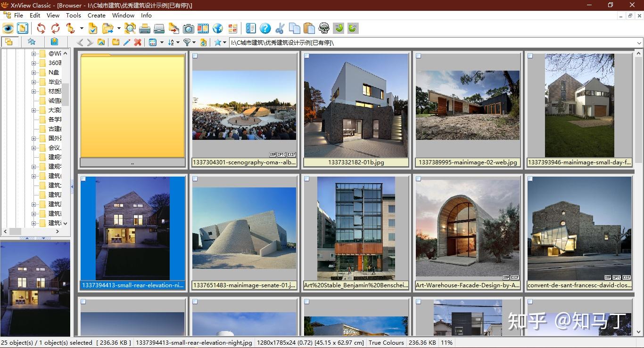Click the Options checklist icon
Image resolution: width=644 pixels, height=348 pixels.
click(x=251, y=28)
